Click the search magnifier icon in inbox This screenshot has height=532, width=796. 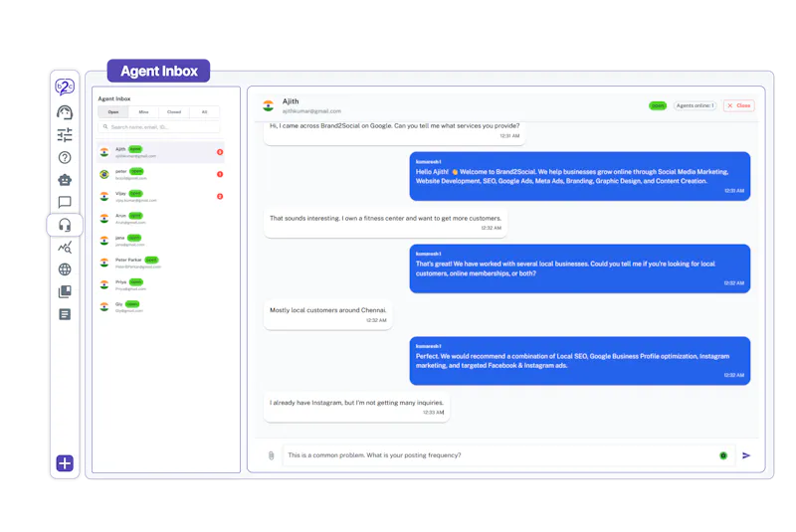(x=105, y=127)
